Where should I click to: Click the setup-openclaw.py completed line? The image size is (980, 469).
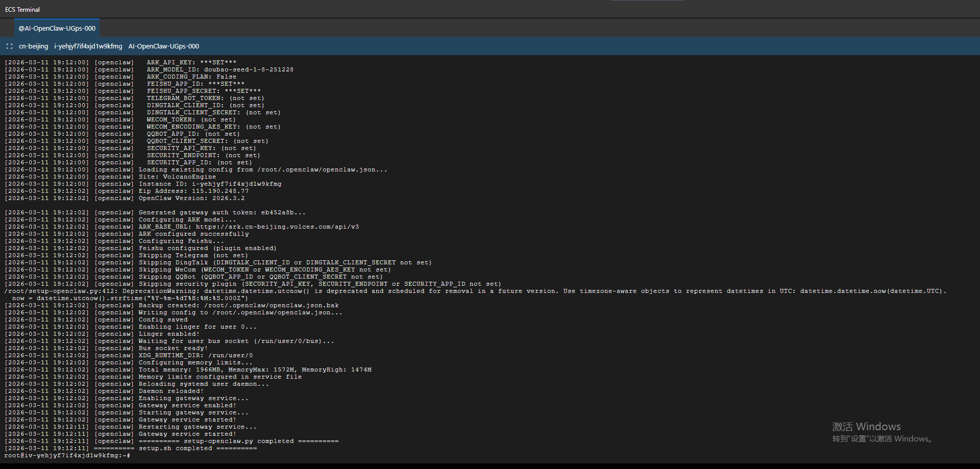[171, 441]
